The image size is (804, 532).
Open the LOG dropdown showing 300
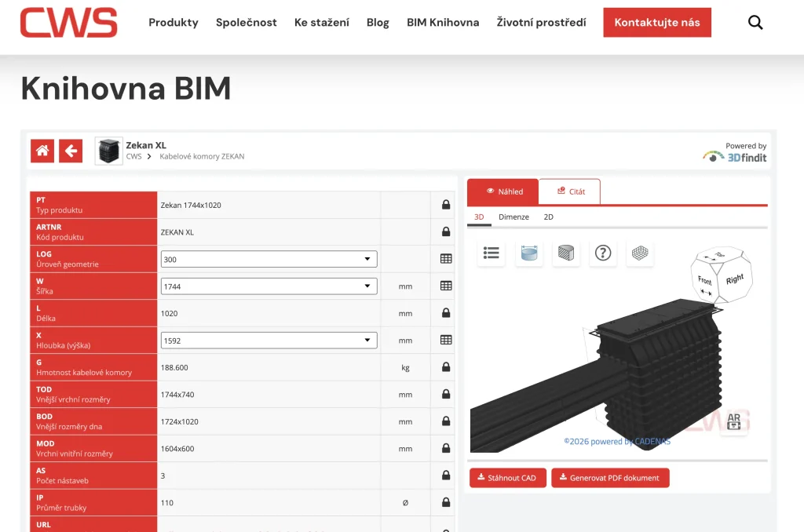(x=269, y=260)
